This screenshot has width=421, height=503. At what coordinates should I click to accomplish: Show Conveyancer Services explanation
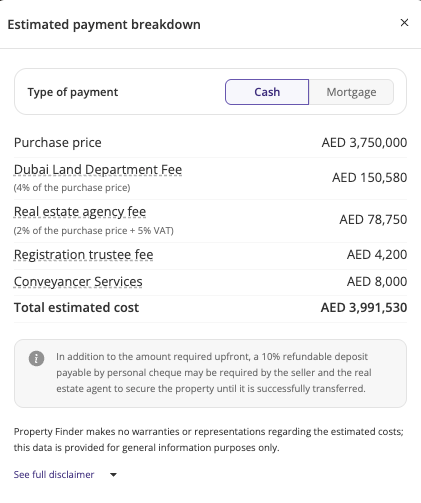tap(78, 282)
